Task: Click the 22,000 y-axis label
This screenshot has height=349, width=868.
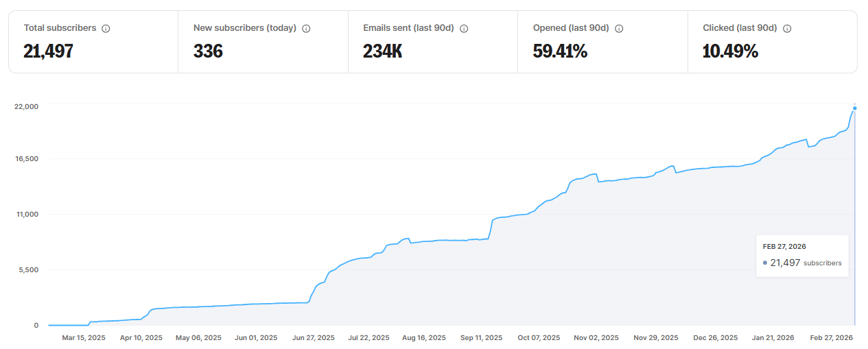Action: [27, 106]
